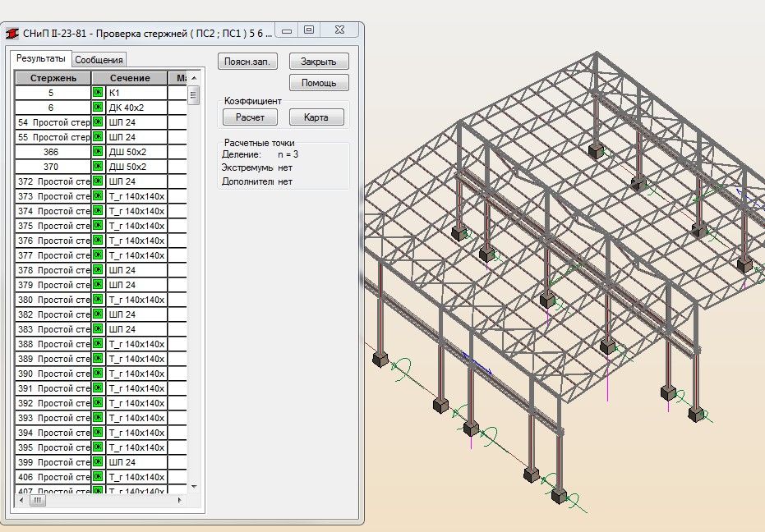This screenshot has height=532, width=765.
Task: Open the Результаты tab
Action: (41, 59)
